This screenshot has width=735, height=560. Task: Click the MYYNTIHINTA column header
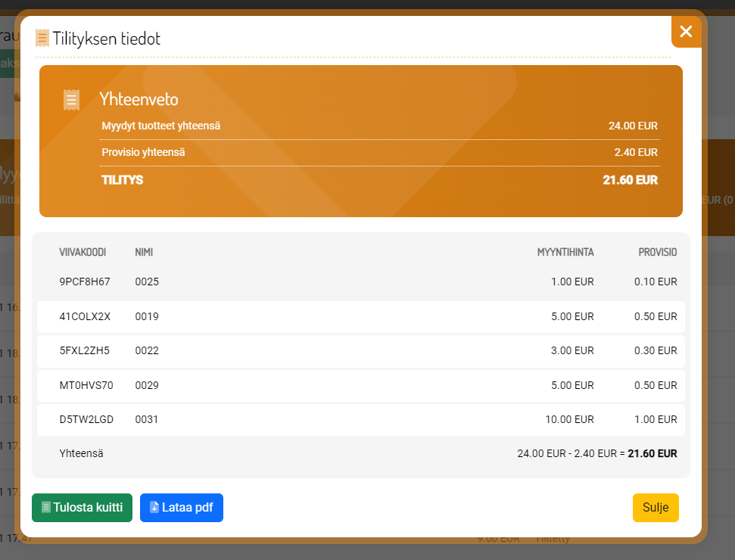point(565,252)
